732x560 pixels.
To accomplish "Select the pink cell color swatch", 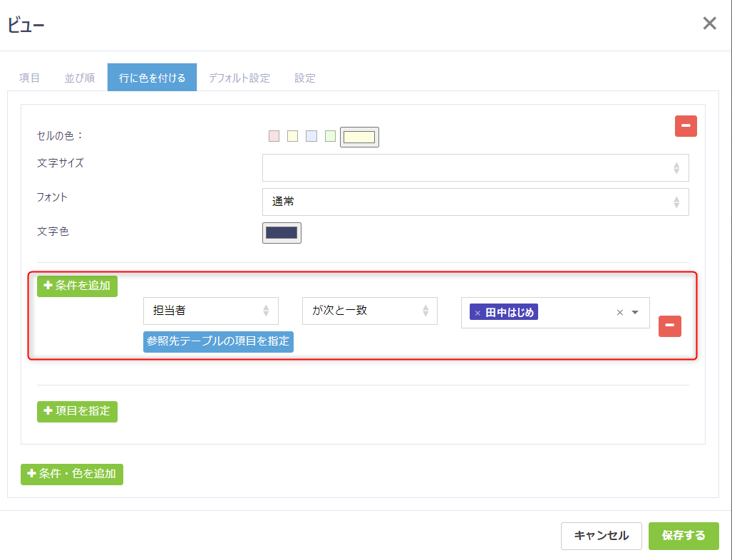I will click(274, 136).
